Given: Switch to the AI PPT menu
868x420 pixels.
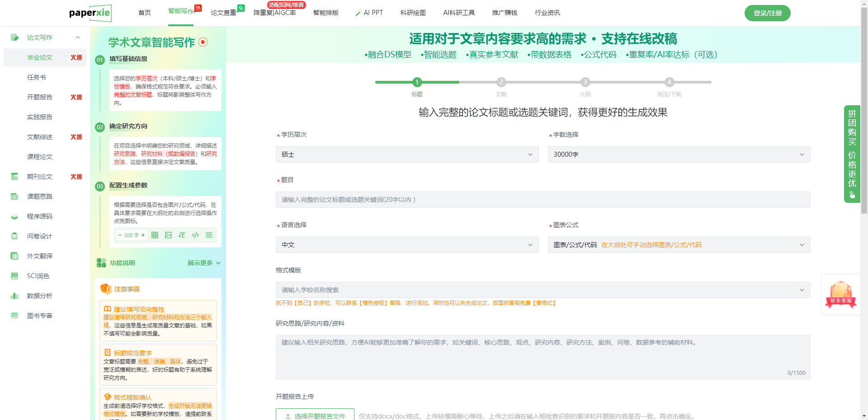Looking at the screenshot, I should (369, 13).
